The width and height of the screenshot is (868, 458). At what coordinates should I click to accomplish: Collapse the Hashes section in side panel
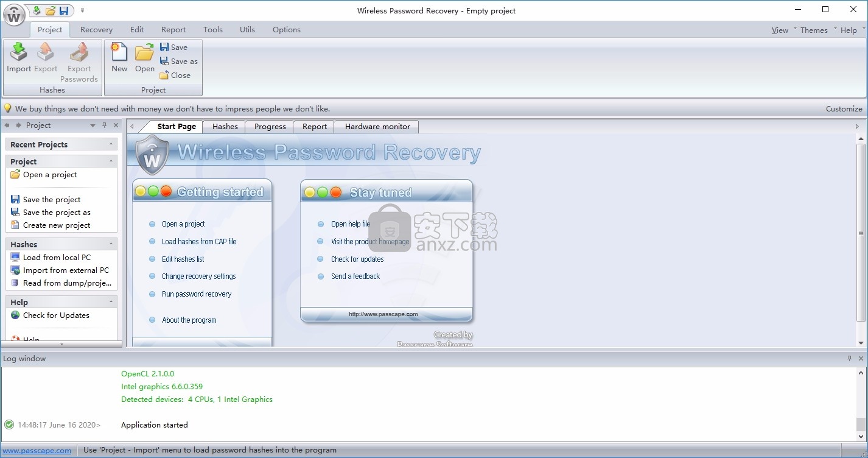[x=111, y=244]
